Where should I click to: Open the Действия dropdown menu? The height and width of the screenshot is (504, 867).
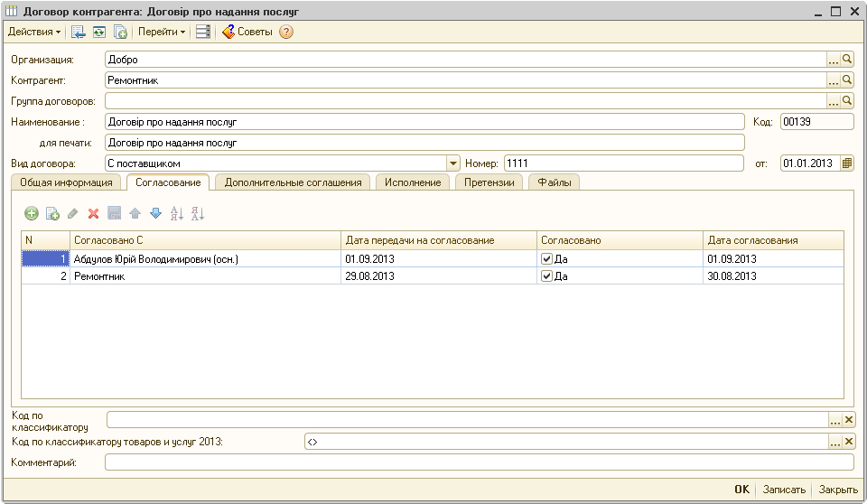coord(34,32)
